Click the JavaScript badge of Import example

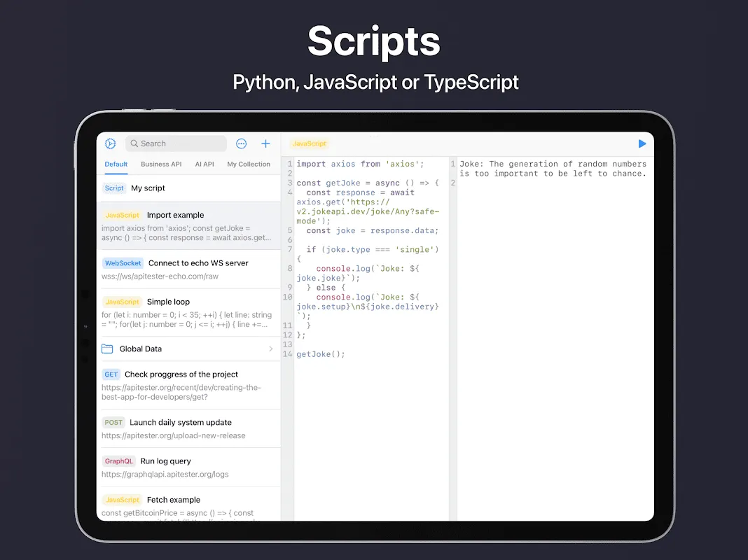point(122,215)
